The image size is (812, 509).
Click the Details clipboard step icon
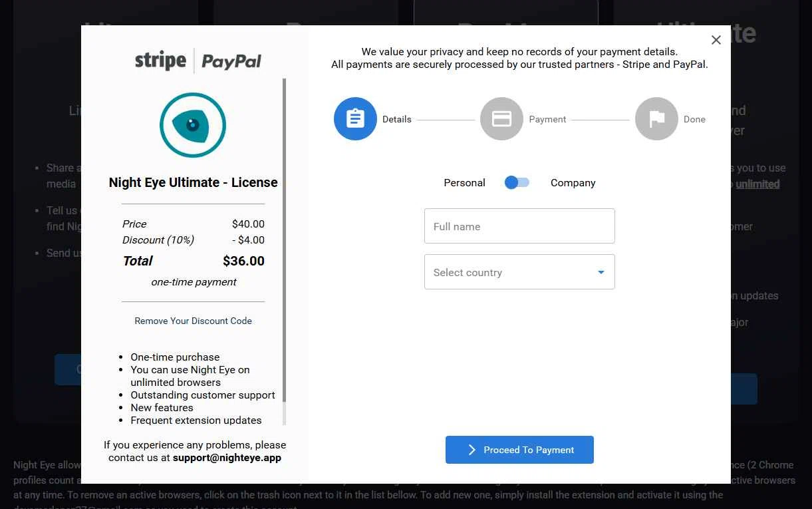[355, 119]
